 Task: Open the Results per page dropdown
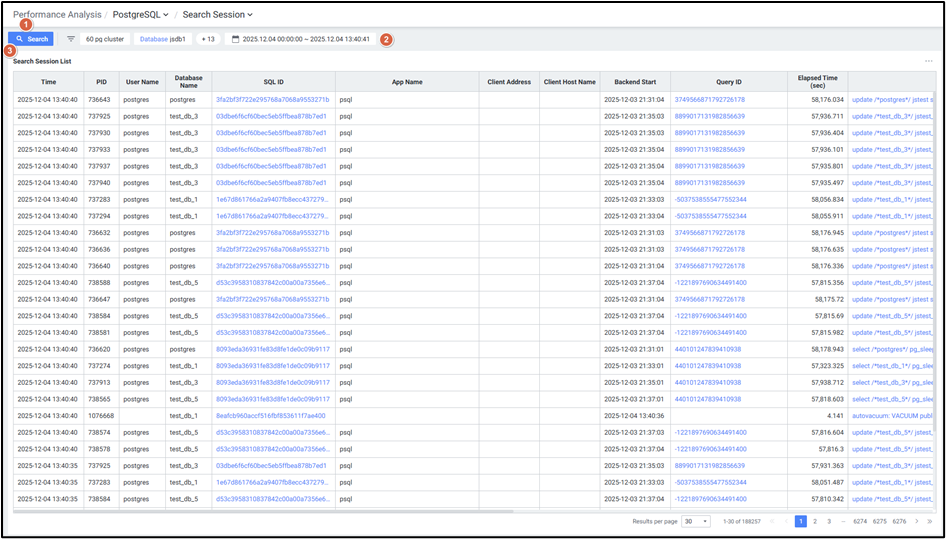(x=698, y=521)
